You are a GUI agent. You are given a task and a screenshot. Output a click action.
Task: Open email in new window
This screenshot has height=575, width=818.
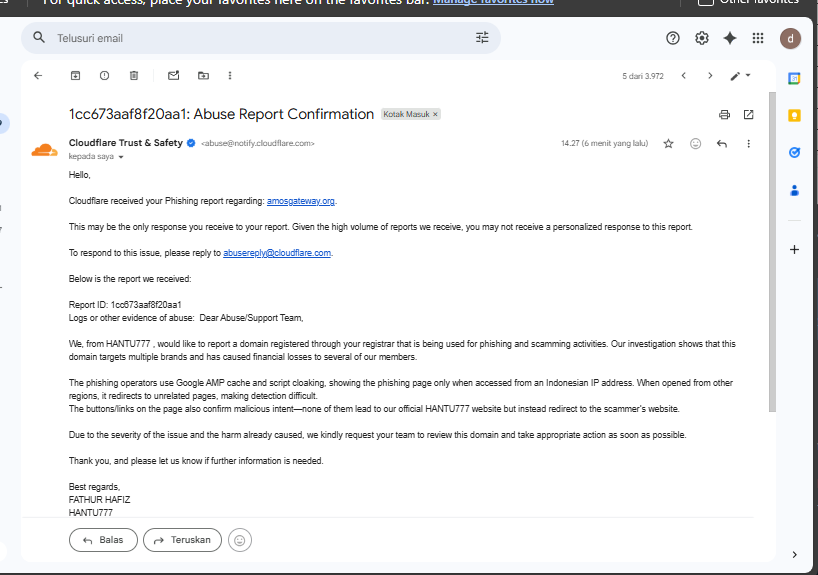coord(749,114)
